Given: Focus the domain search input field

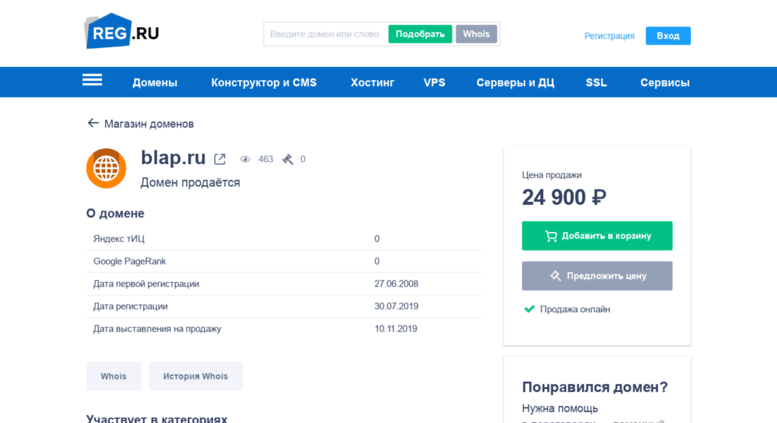Looking at the screenshot, I should 326,34.
